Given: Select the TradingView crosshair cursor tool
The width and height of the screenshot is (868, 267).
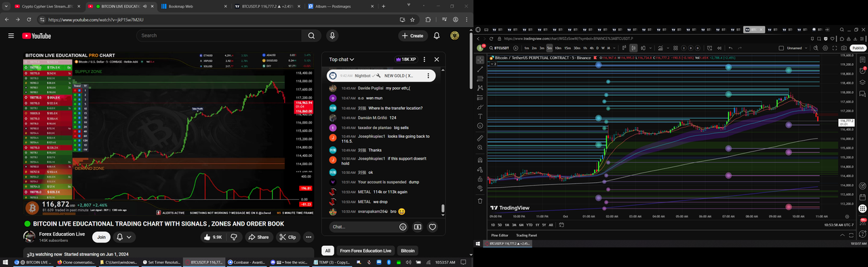Looking at the screenshot, I should [480, 60].
